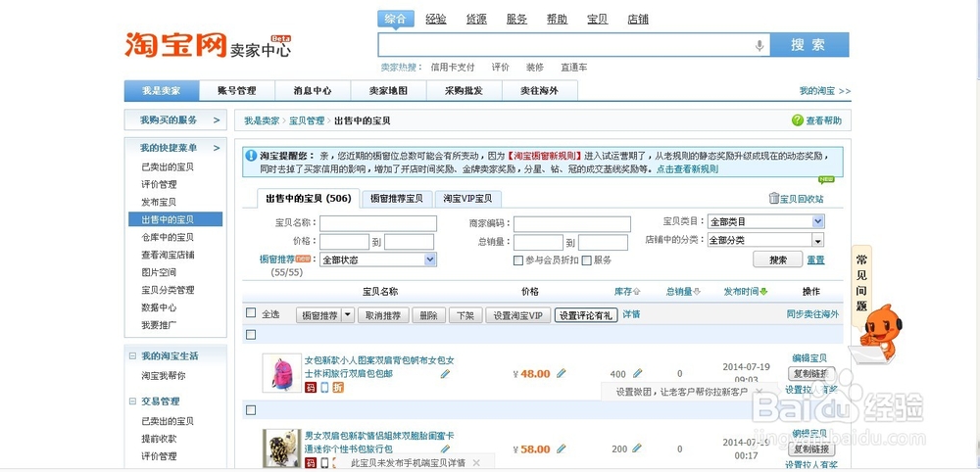Open the 常见问题 side tab
Viewport: 980px width, 472px height.
coord(861,283)
